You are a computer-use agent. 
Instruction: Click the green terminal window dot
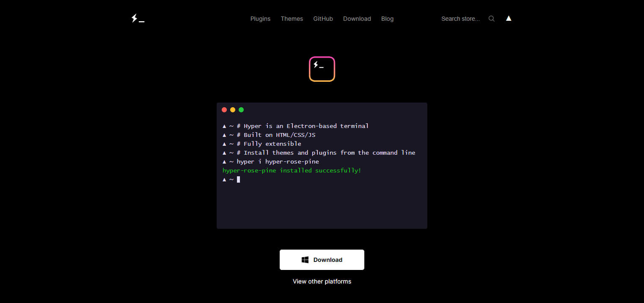tap(241, 110)
